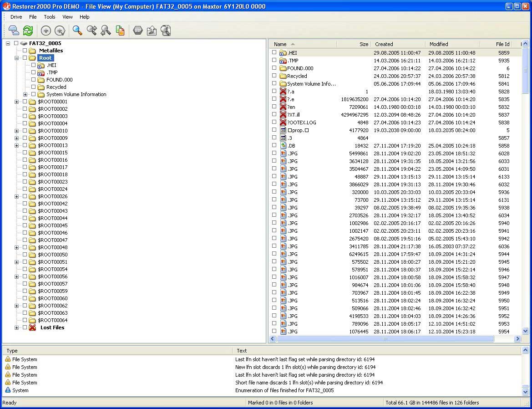Viewport: 532px width, 409px height.
Task: Click the blue magnifier Find icon
Action: coord(77,31)
